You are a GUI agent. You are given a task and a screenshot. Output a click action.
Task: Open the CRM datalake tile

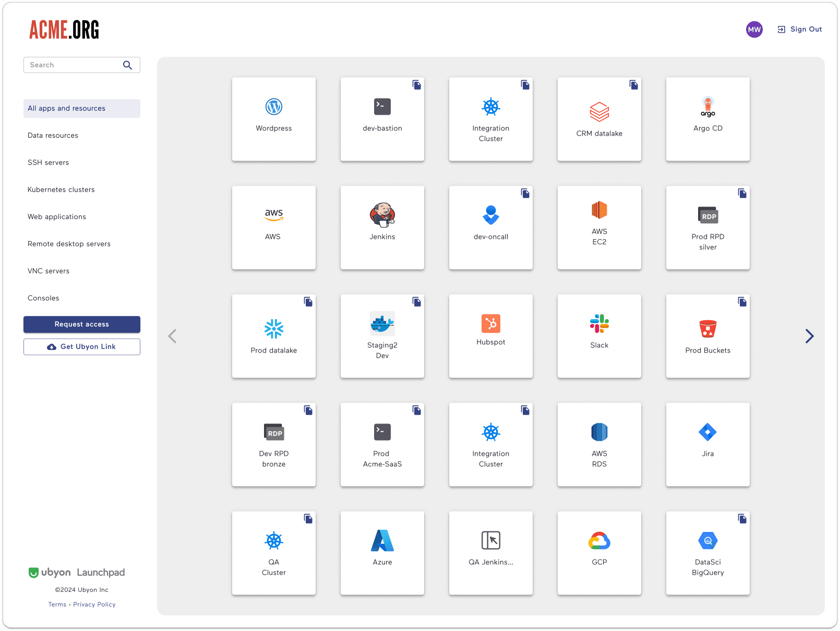tap(599, 119)
